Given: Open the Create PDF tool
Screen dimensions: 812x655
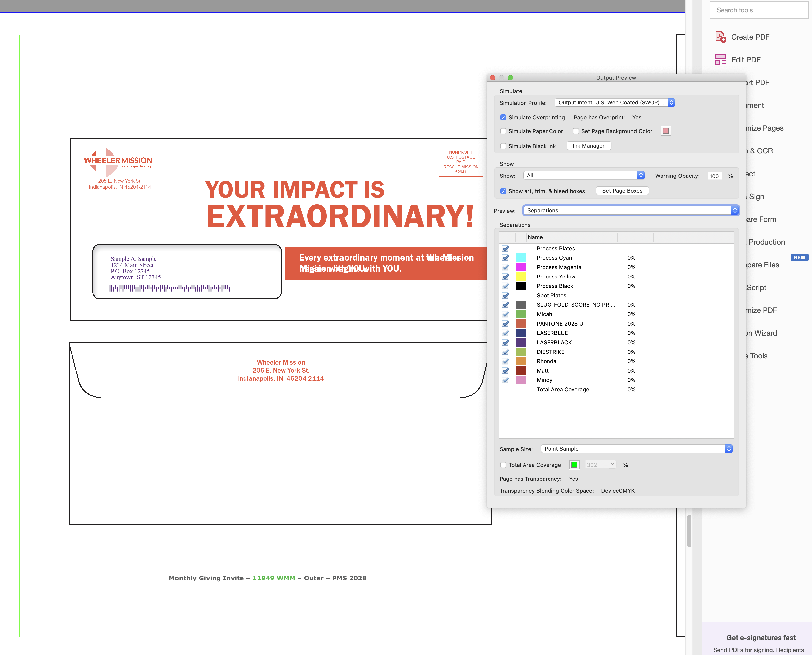Looking at the screenshot, I should click(x=750, y=37).
